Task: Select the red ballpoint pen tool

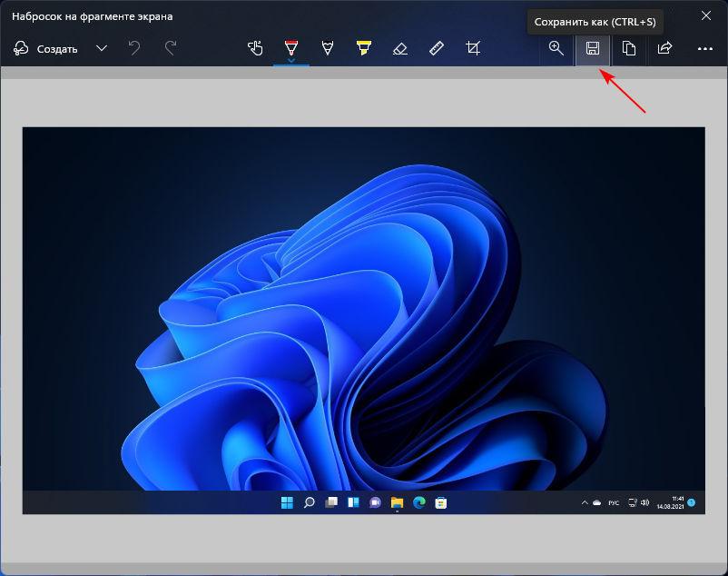Action: [291, 48]
